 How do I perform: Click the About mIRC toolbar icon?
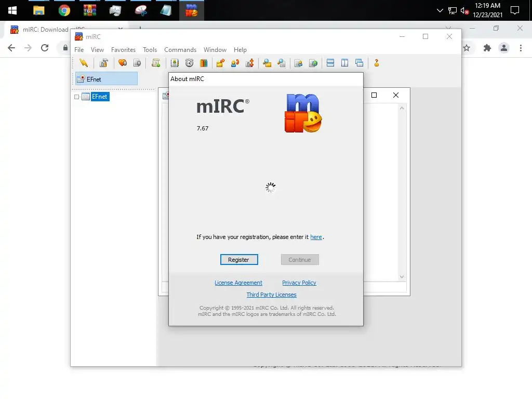click(x=376, y=63)
